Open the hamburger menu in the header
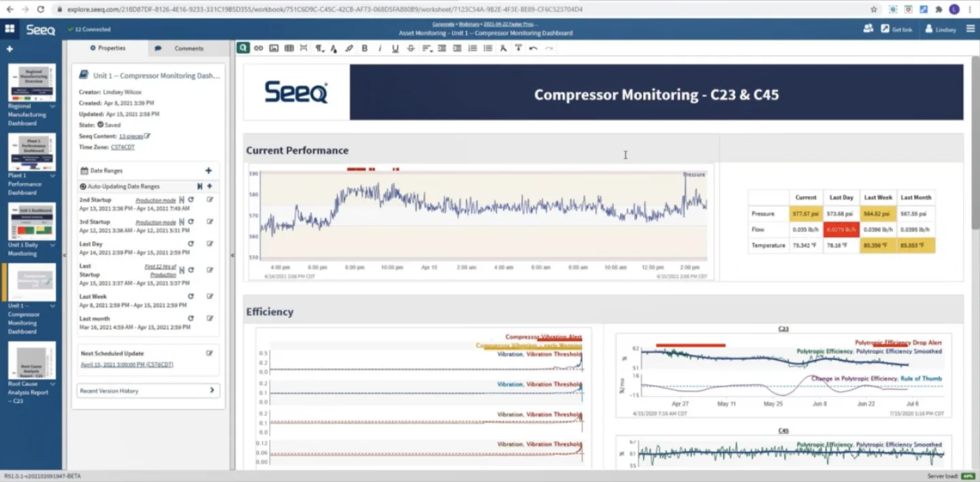Screen dimensions: 980x482 coord(970,29)
